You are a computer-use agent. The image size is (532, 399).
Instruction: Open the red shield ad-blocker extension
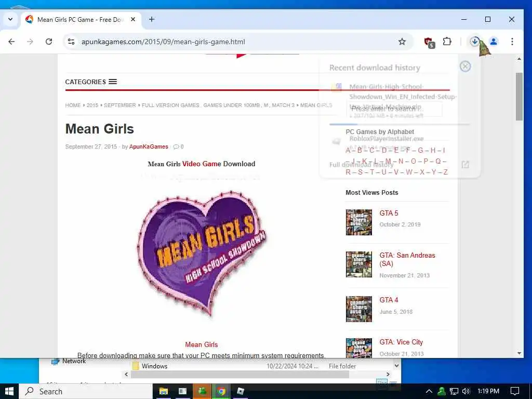tap(429, 42)
